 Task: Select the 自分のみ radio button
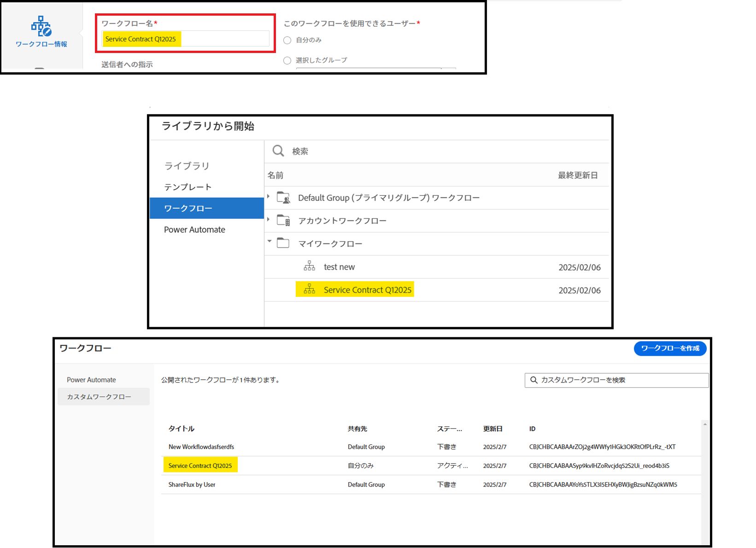pyautogui.click(x=287, y=40)
